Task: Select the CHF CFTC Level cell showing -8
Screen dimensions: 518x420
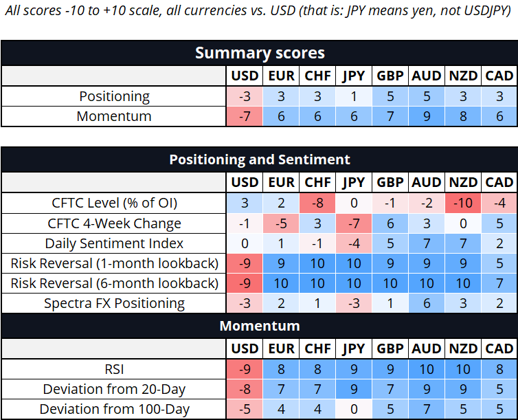Action: click(317, 203)
